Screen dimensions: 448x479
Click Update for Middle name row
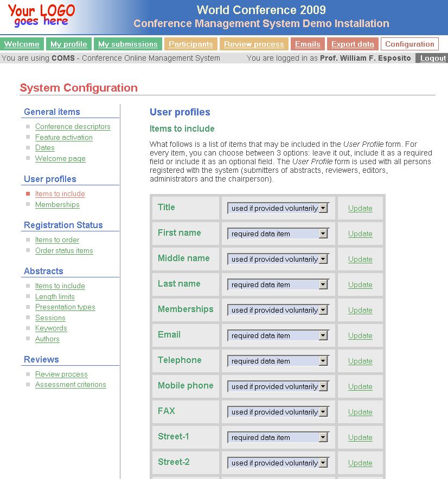(360, 259)
